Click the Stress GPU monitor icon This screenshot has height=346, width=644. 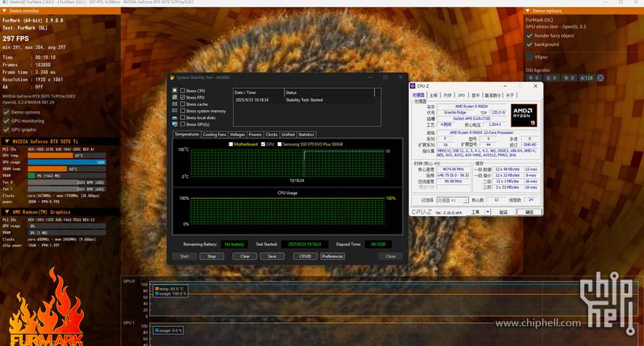click(175, 124)
